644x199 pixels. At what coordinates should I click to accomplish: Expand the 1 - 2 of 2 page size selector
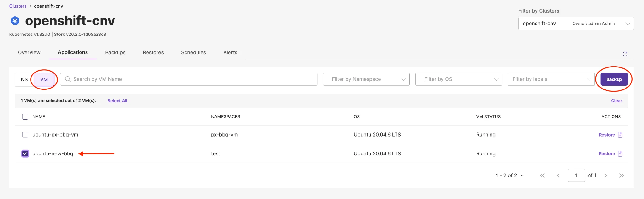(x=510, y=175)
